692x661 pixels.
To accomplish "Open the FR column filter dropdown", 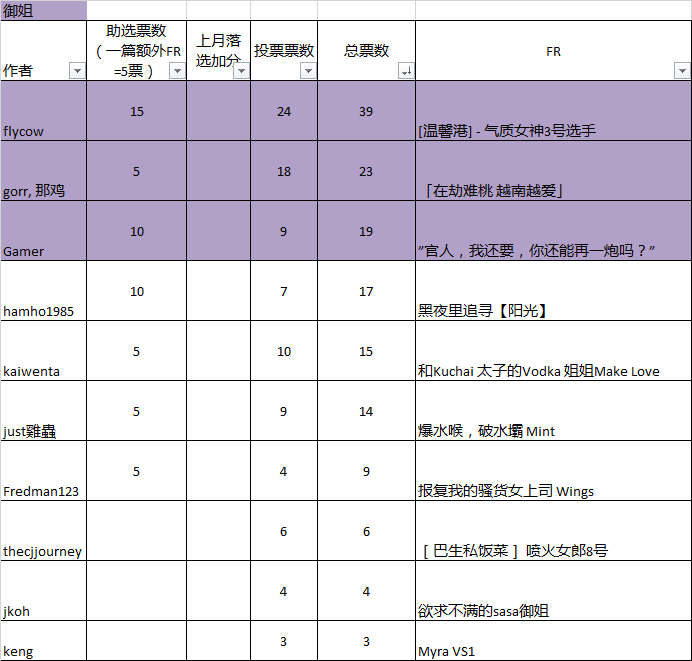I will [681, 71].
